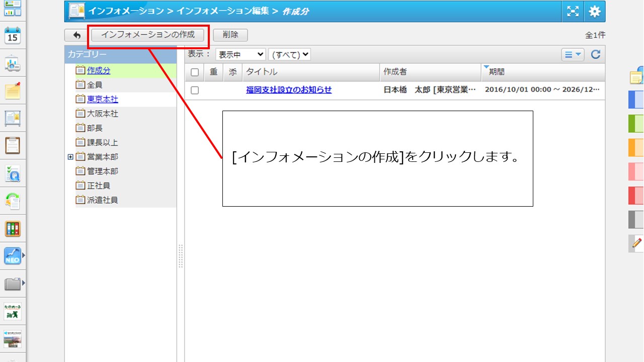Viewport: 644px width, 362px height.
Task: Click the カテゴリー panel header
Action: [x=121, y=54]
